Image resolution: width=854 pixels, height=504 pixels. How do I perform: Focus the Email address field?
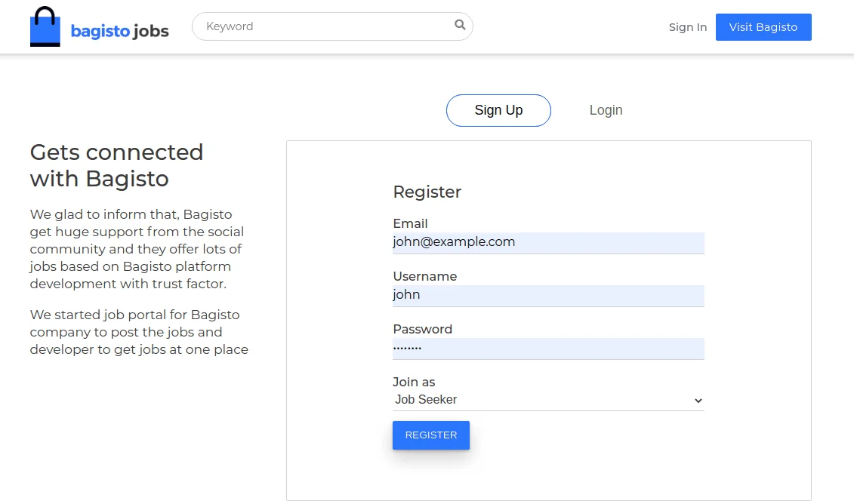(547, 242)
